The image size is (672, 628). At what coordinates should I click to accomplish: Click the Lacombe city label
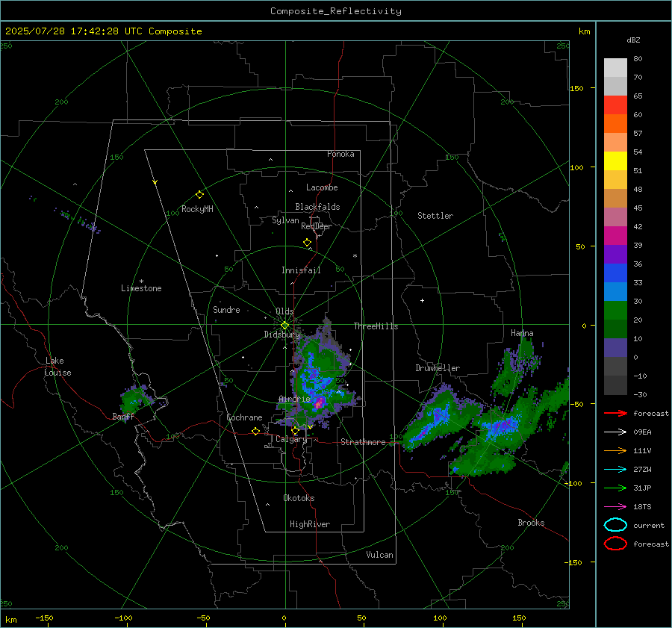pos(322,187)
